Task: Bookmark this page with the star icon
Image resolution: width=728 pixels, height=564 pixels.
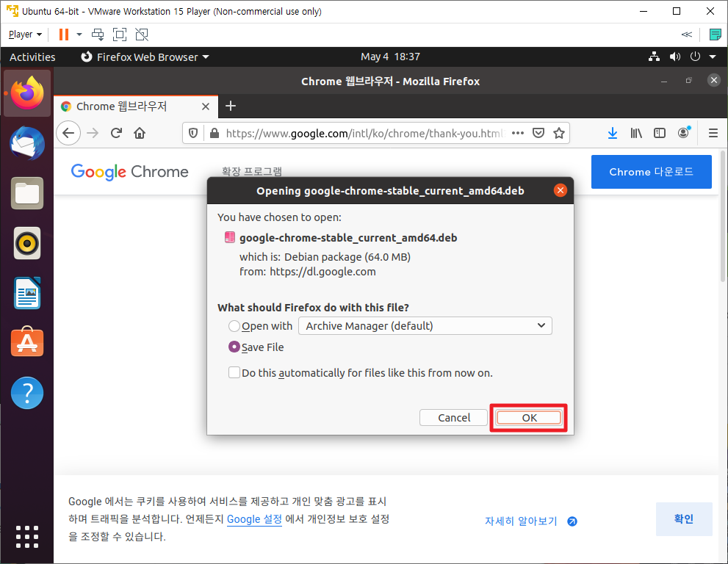Action: 559,133
